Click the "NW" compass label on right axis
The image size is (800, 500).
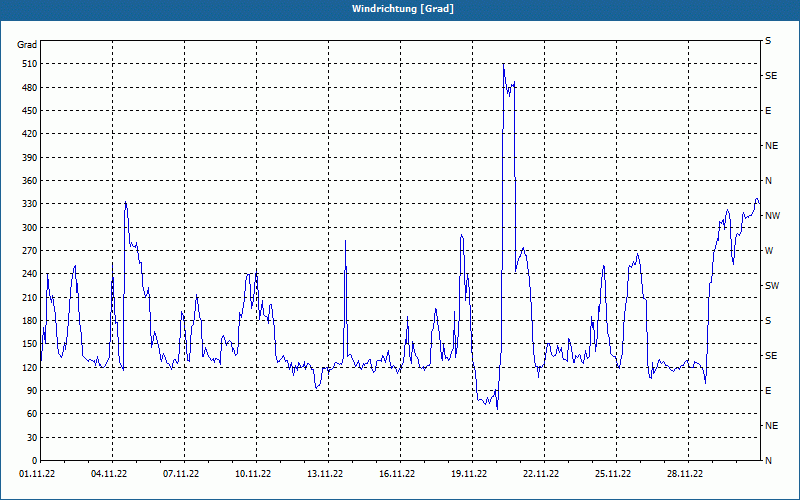point(772,216)
